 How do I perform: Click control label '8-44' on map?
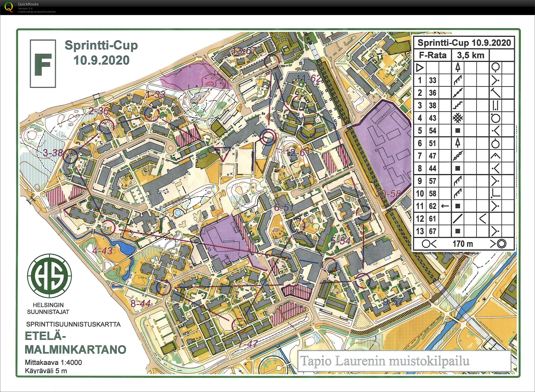[x=141, y=303]
